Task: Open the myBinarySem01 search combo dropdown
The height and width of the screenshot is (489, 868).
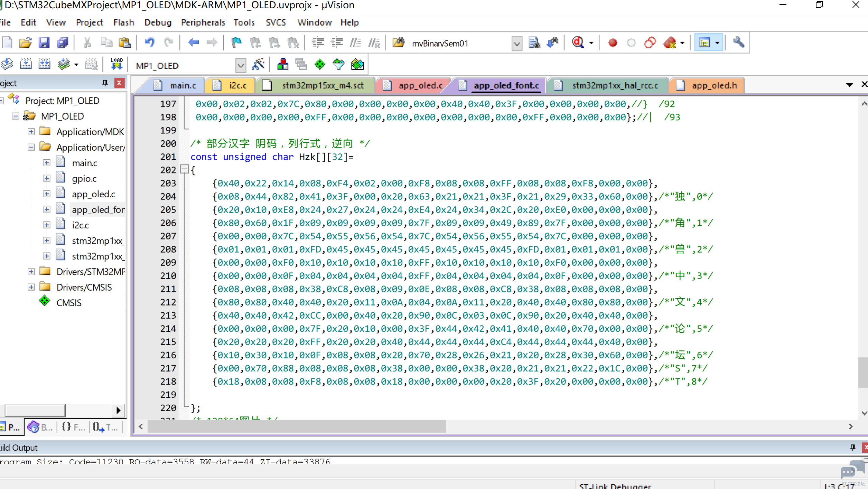Action: point(517,44)
